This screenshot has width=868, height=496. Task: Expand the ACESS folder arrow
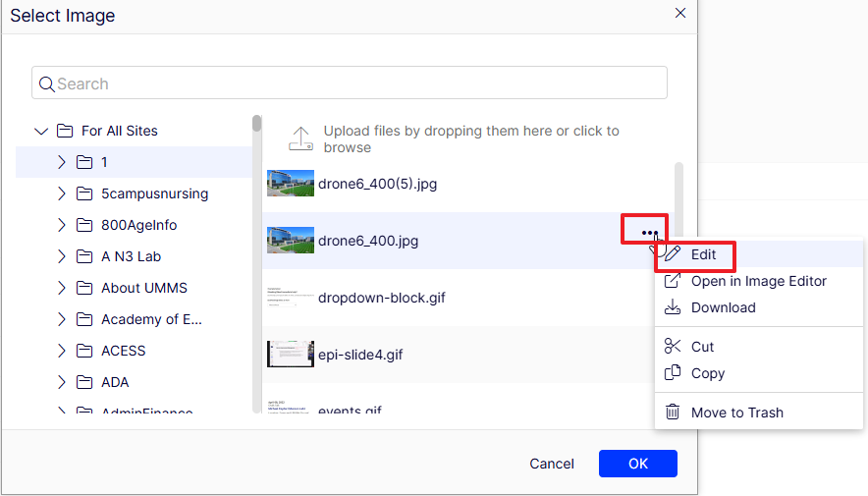pos(61,351)
